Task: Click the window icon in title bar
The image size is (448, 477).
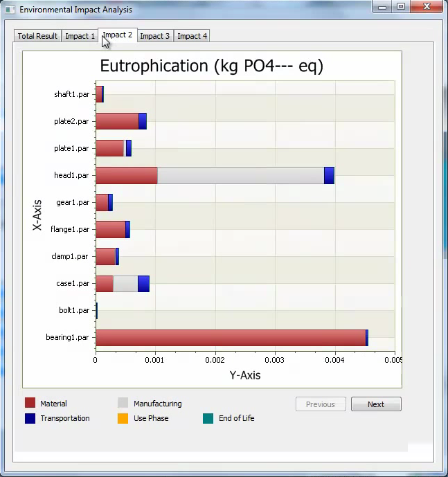Action: (10, 10)
